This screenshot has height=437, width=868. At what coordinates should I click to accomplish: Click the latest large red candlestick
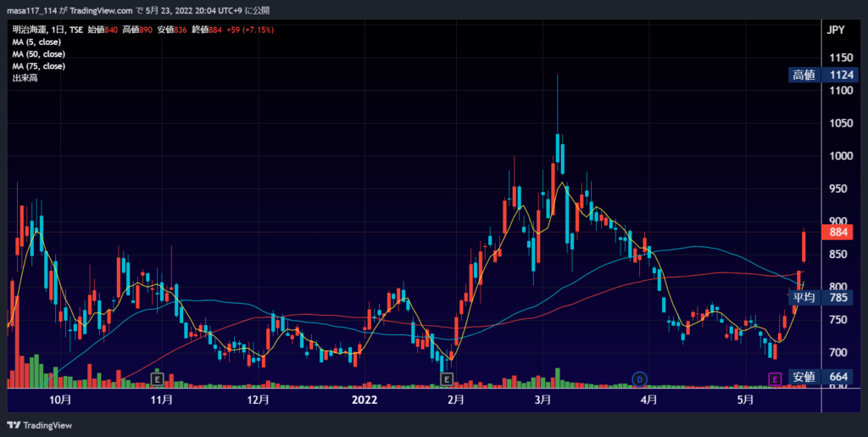[x=804, y=245]
